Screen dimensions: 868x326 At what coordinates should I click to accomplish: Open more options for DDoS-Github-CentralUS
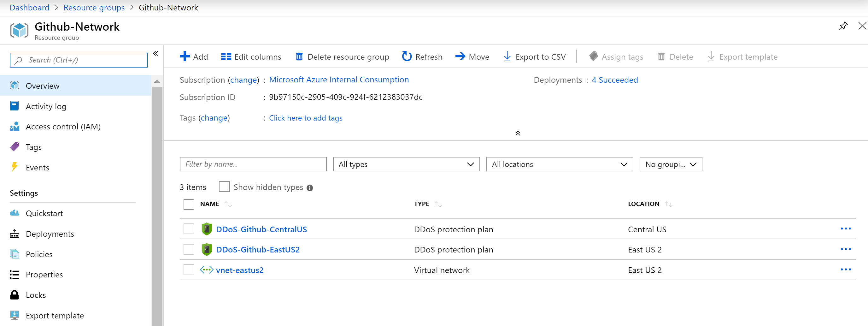tap(845, 229)
